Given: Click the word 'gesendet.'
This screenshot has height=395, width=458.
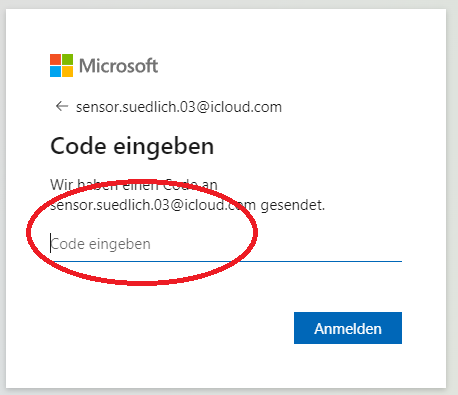Looking at the screenshot, I should point(292,205).
